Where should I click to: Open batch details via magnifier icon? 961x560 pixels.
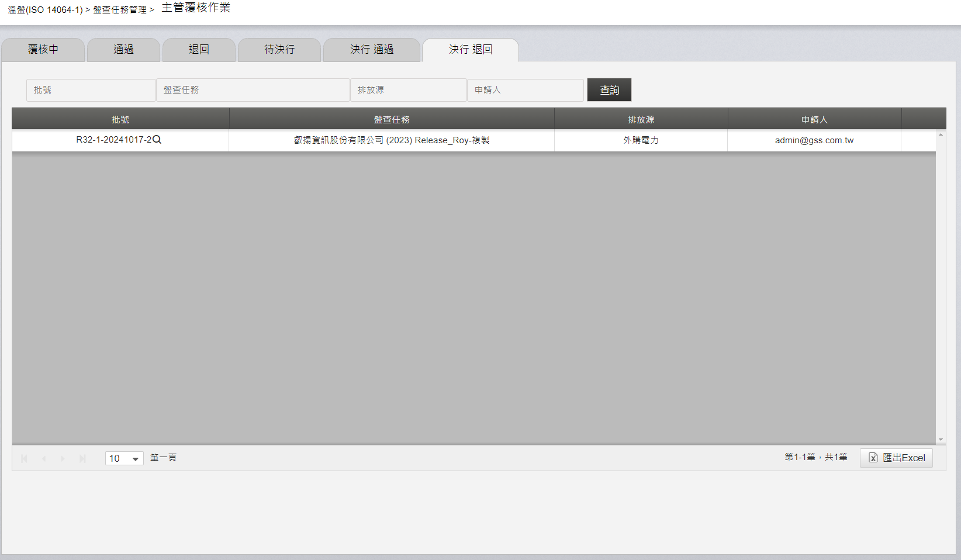(x=157, y=140)
